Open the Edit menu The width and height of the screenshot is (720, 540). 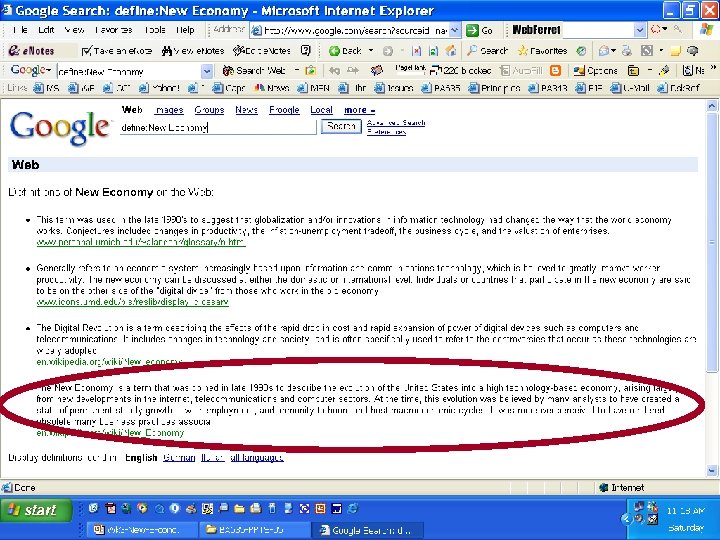tap(46, 30)
